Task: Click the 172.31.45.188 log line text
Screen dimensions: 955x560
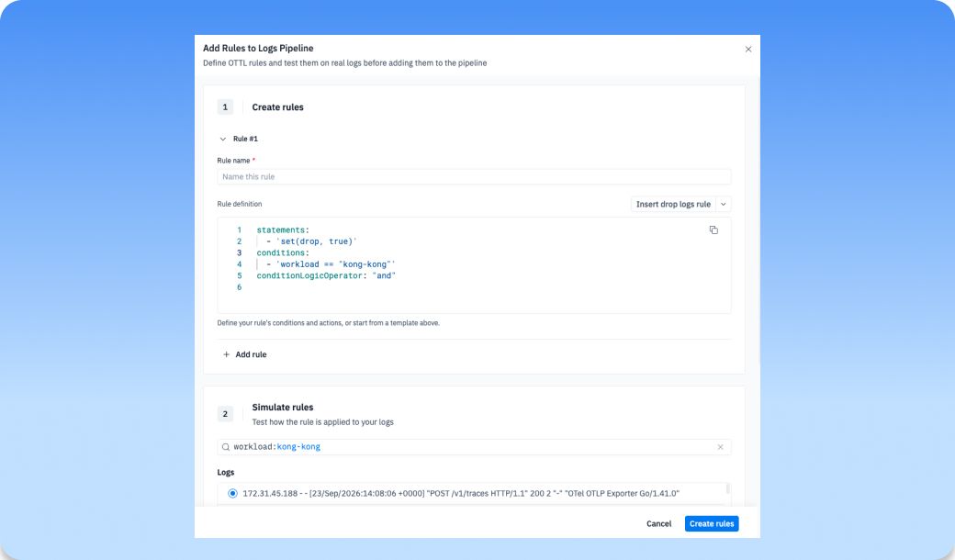Action: (x=460, y=494)
